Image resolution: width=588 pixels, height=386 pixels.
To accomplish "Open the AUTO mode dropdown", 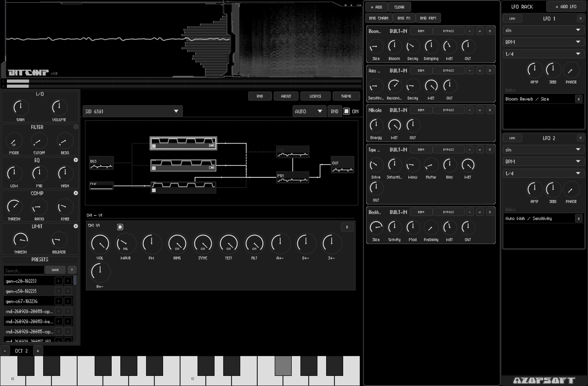I will point(309,111).
